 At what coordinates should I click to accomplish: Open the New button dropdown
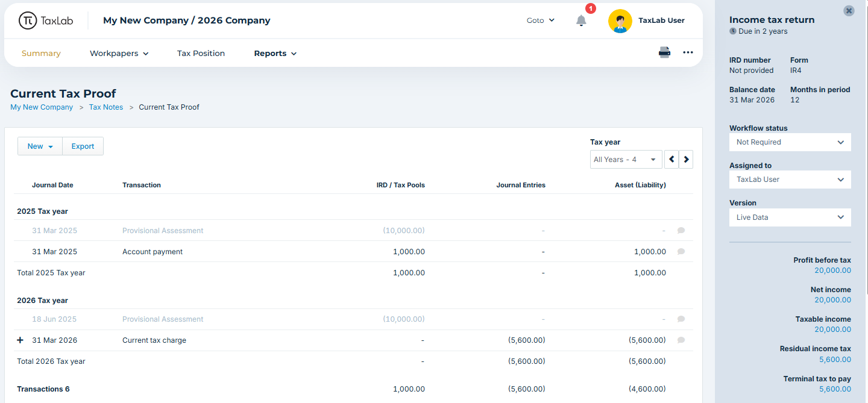point(40,146)
